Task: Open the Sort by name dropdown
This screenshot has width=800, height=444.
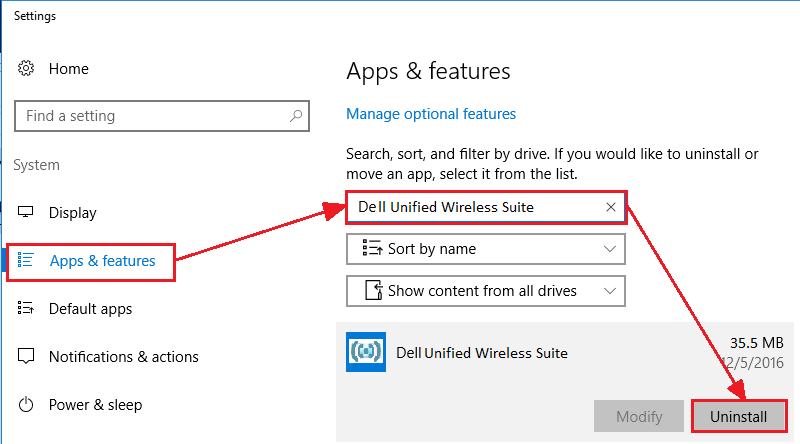Action: [x=486, y=249]
